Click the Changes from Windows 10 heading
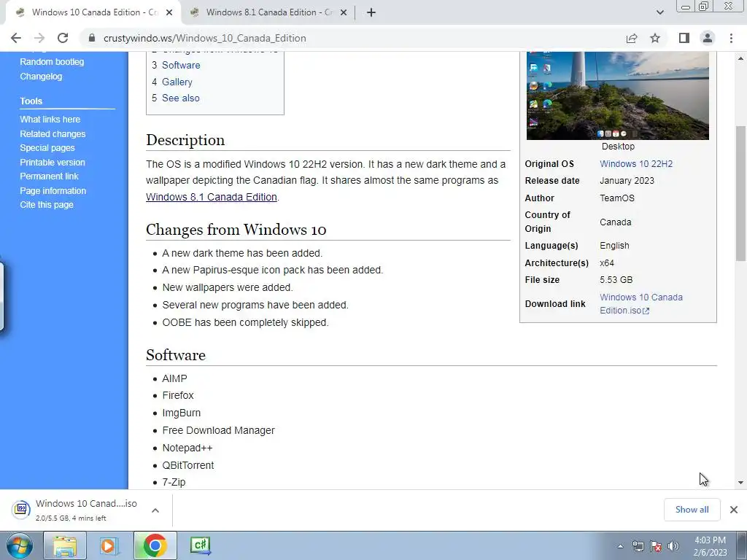 point(236,230)
